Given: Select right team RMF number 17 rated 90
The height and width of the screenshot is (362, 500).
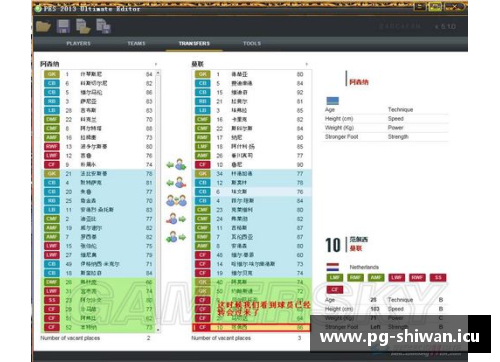Looking at the screenshot, I should click(252, 137).
